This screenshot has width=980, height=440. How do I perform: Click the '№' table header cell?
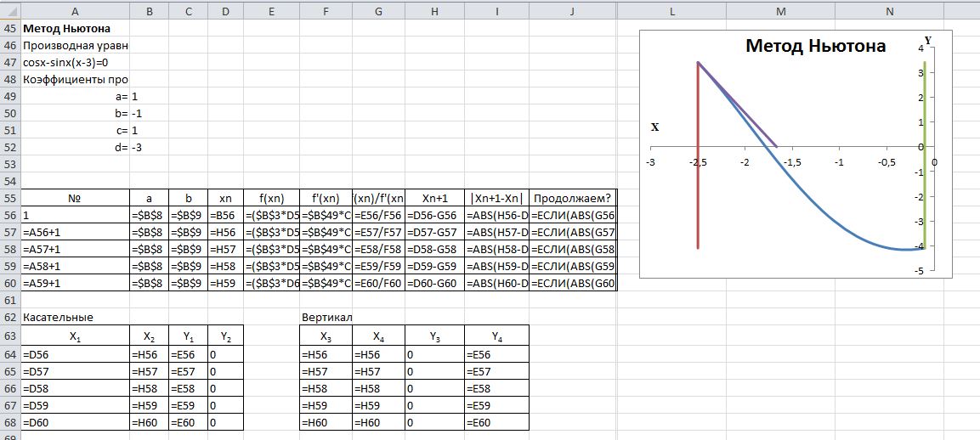[x=75, y=199]
